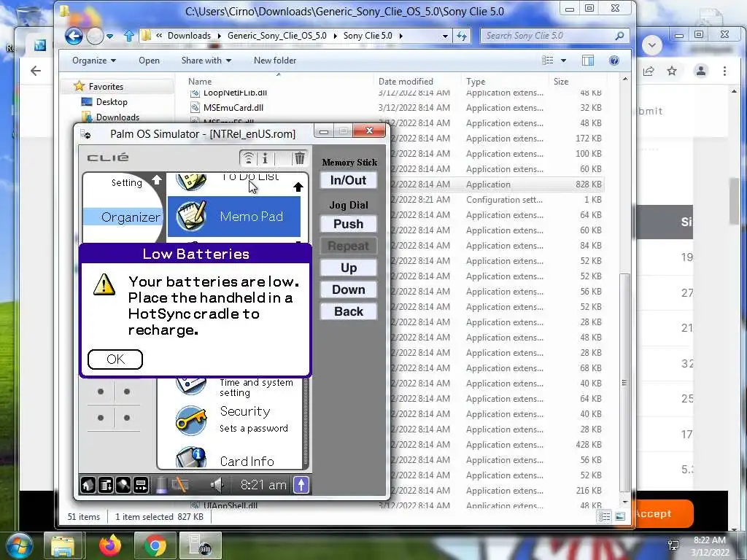Expand the address bar history dropdown
747x560 pixels.
[445, 36]
